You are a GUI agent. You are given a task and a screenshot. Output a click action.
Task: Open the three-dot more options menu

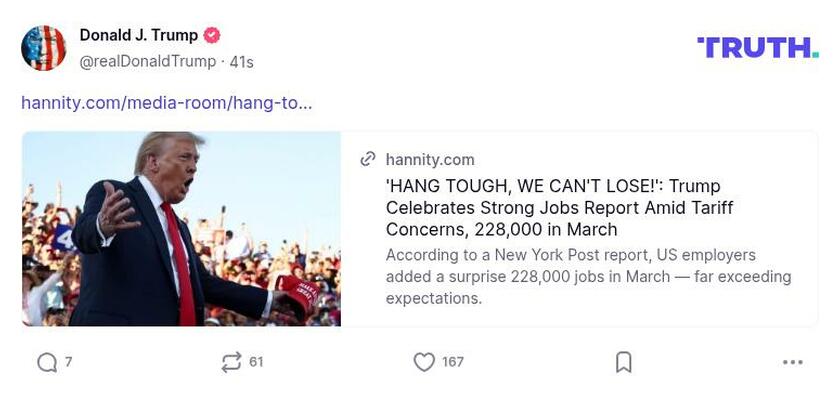(793, 362)
